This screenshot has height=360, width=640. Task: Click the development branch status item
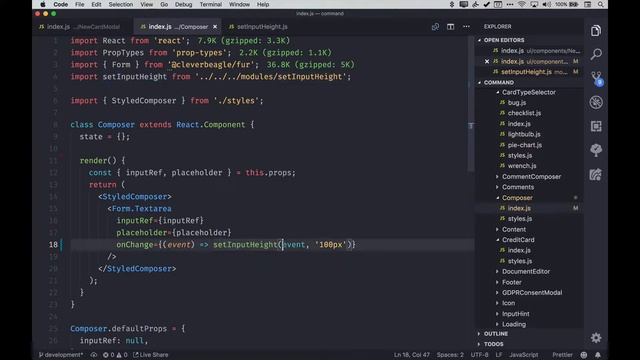(61, 355)
